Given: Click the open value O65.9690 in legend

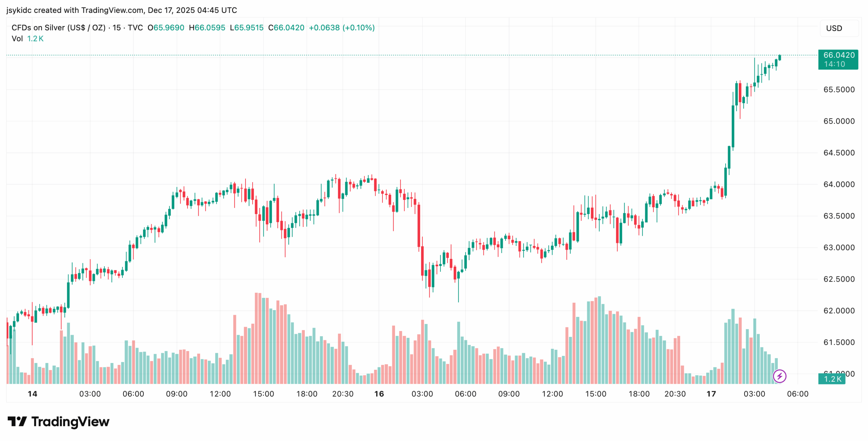Looking at the screenshot, I should (x=166, y=28).
